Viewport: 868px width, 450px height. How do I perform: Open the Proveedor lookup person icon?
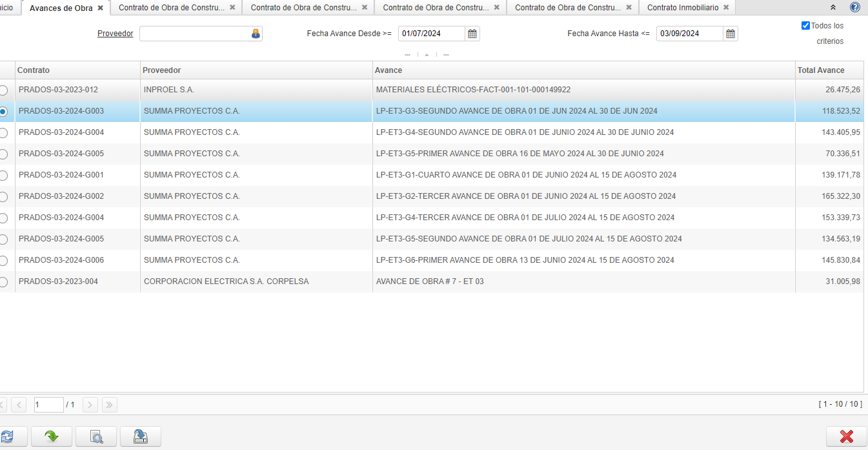tap(256, 34)
